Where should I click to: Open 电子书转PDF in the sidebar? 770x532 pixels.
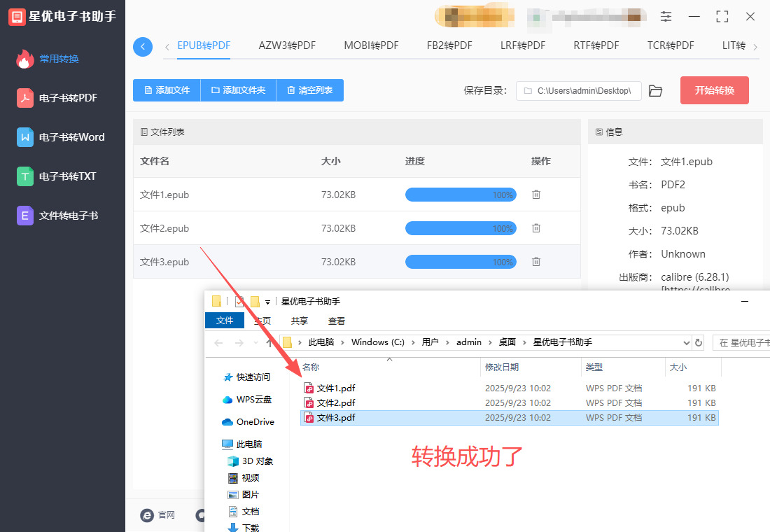click(x=57, y=98)
